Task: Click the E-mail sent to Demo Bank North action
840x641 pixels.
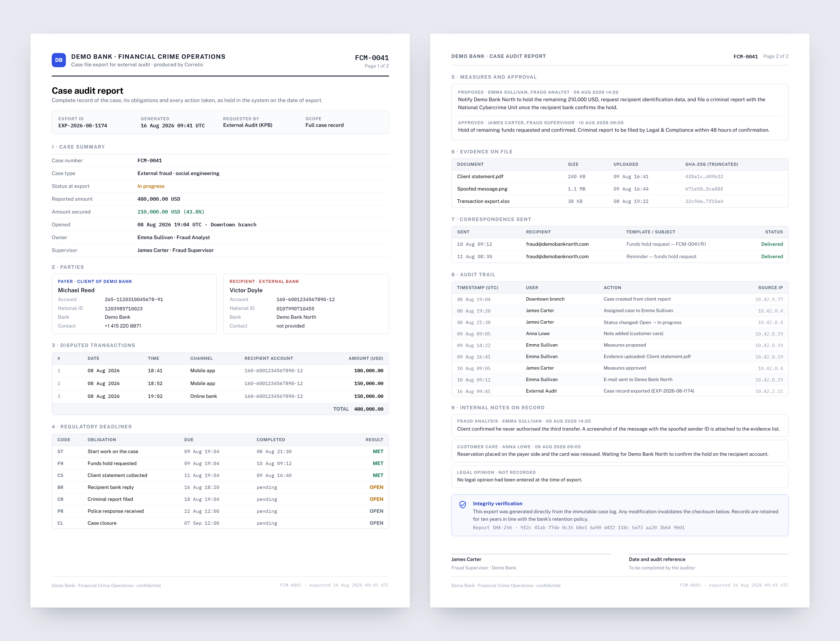Action: [x=638, y=380]
